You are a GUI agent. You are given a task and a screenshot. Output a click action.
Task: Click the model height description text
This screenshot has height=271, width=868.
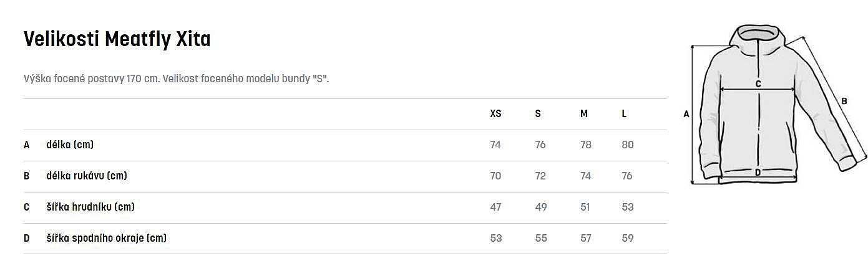point(176,80)
